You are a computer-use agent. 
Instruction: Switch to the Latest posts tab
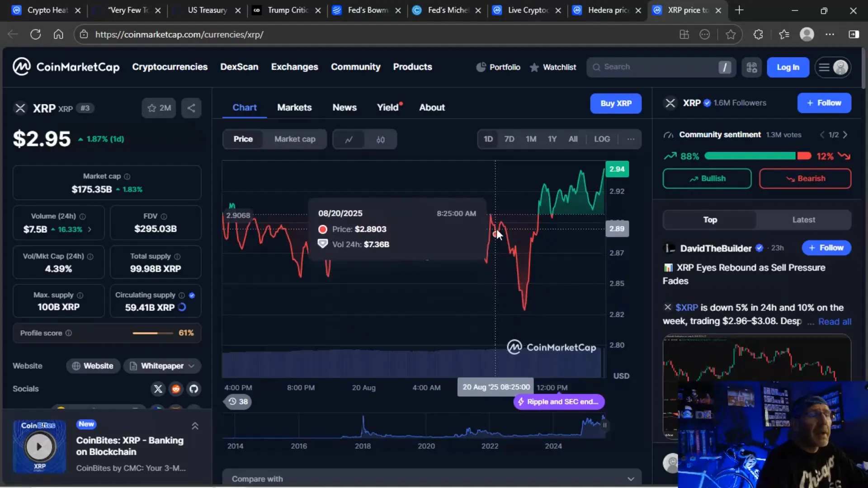click(x=803, y=220)
